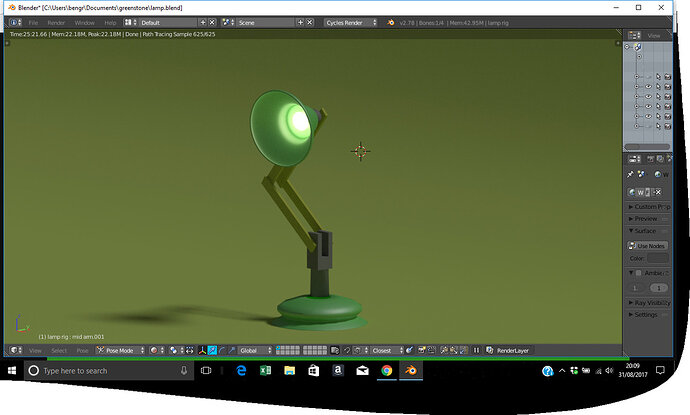Add a new scene with plus button
Viewport: 690px width, 415px height.
[x=301, y=22]
